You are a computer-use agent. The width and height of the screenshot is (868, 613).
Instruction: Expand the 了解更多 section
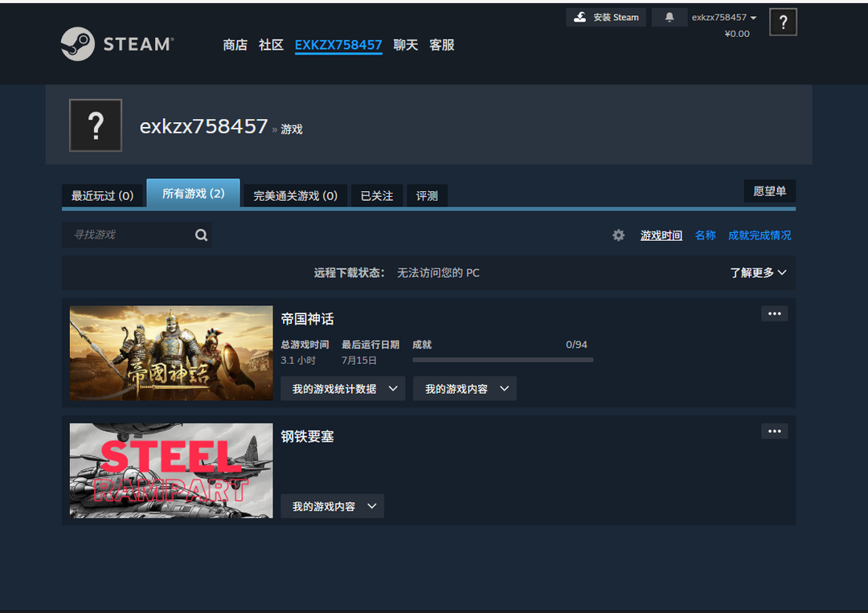click(758, 272)
